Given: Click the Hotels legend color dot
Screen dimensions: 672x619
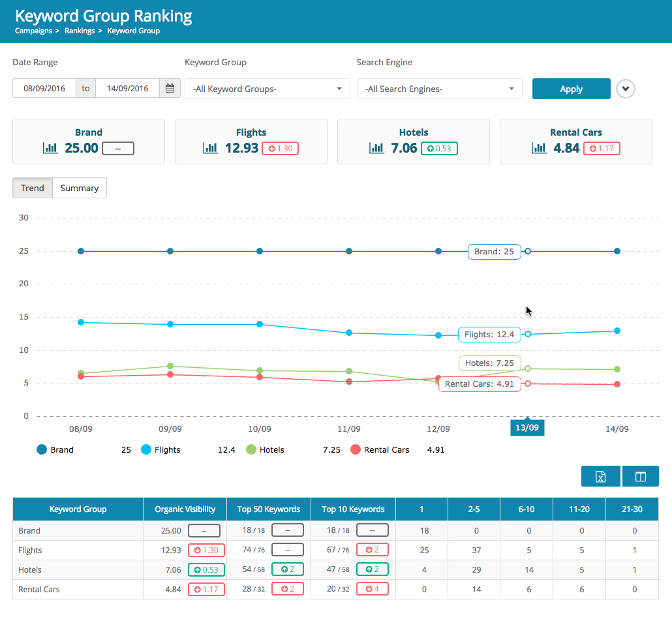Looking at the screenshot, I should point(251,449).
